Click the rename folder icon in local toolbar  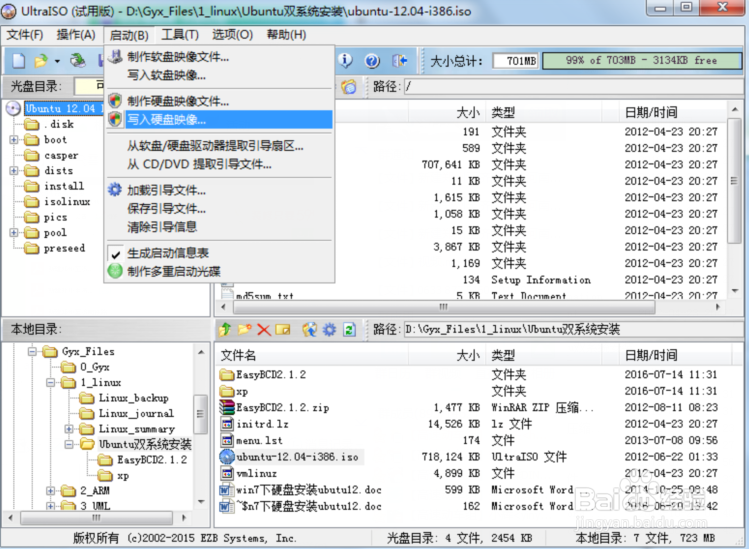(283, 329)
